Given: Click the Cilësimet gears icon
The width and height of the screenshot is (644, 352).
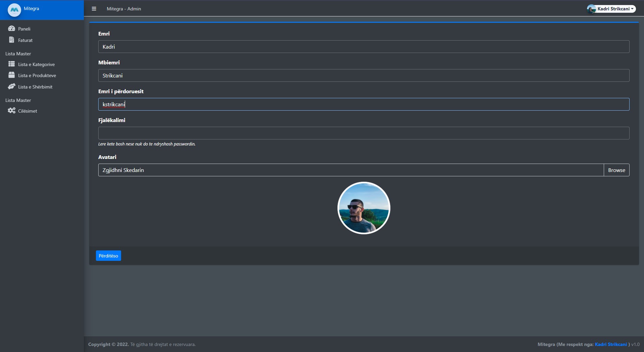Looking at the screenshot, I should (11, 111).
